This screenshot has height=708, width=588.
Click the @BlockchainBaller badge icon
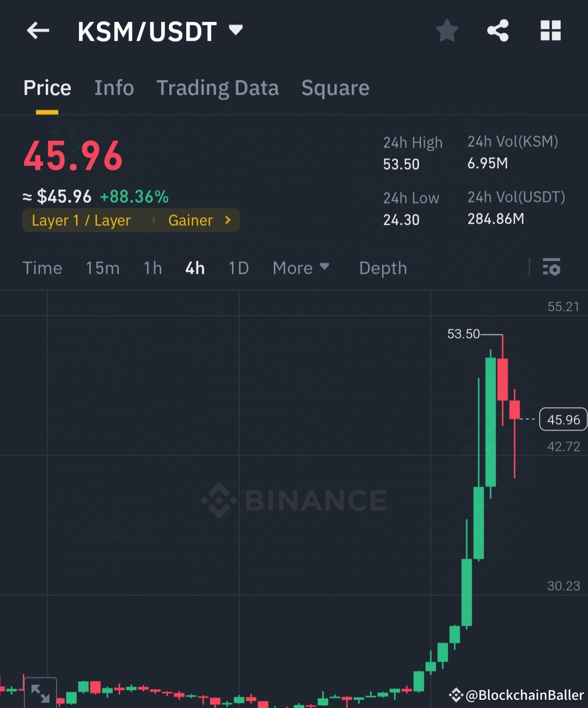pyautogui.click(x=456, y=695)
